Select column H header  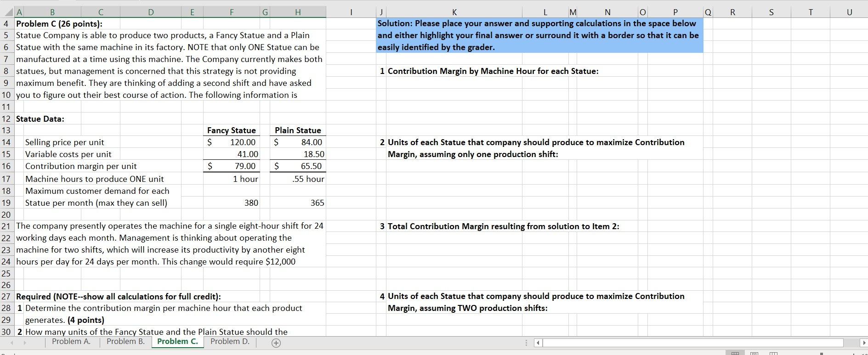pyautogui.click(x=298, y=13)
